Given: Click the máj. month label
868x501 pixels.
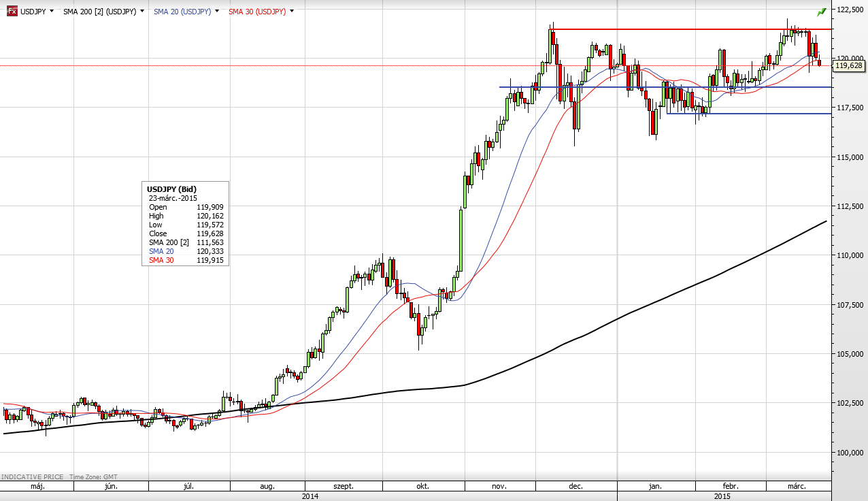Looking at the screenshot, I should [x=37, y=487].
